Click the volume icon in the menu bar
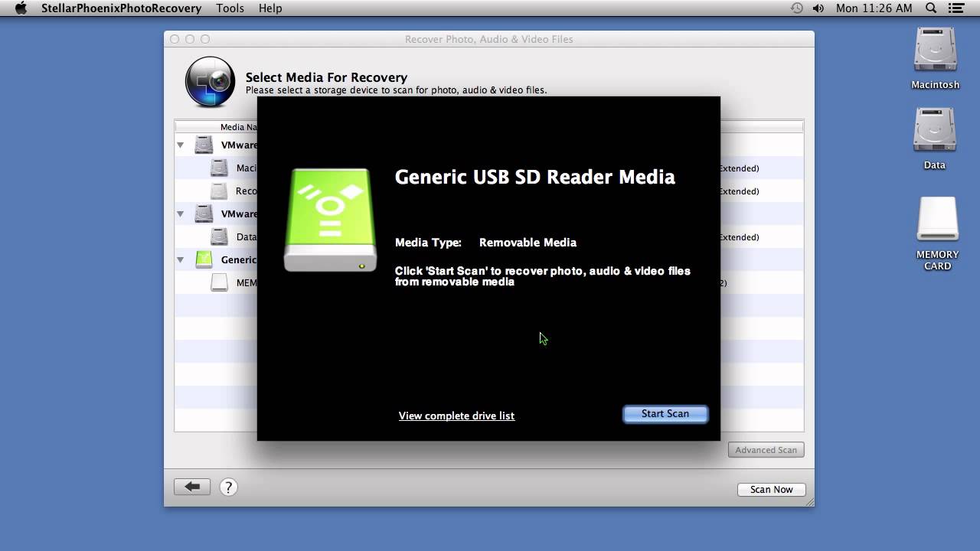This screenshot has height=551, width=980. pos(818,8)
